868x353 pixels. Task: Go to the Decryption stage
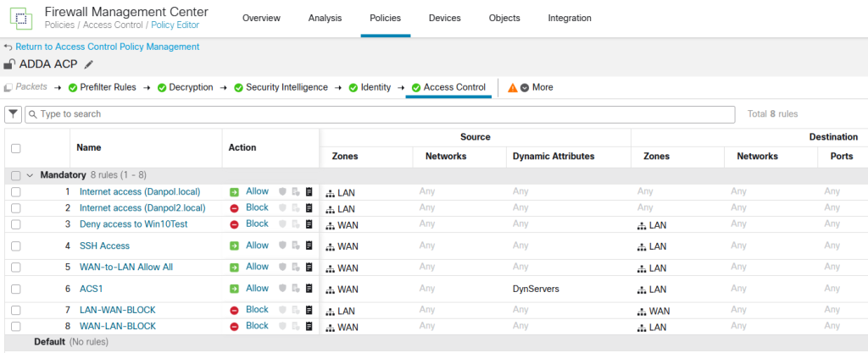(185, 87)
